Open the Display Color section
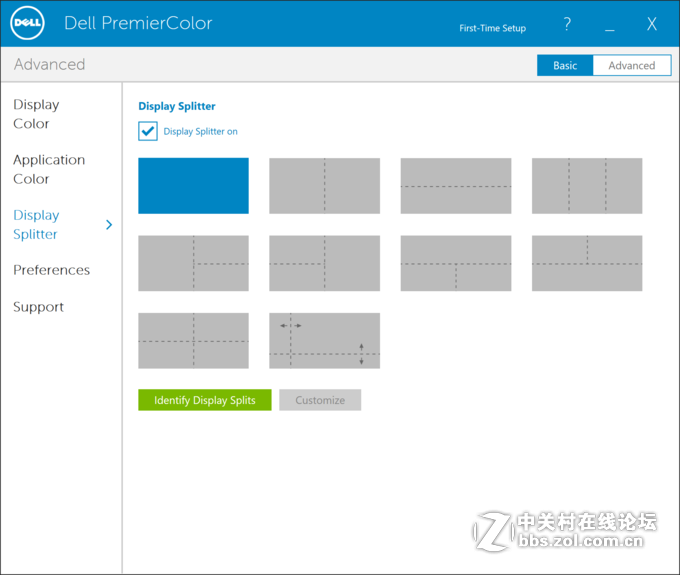The image size is (680, 575). click(36, 114)
